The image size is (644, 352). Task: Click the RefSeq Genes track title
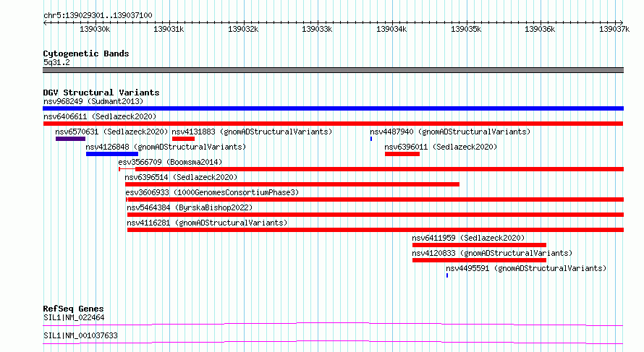(74, 309)
